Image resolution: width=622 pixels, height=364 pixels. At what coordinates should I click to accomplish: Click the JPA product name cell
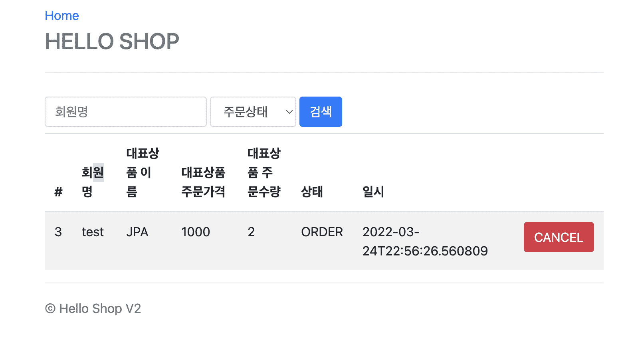(137, 232)
